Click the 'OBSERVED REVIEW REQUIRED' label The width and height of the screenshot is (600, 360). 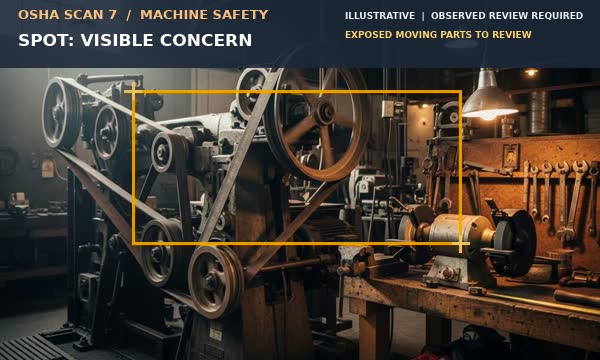click(x=507, y=16)
